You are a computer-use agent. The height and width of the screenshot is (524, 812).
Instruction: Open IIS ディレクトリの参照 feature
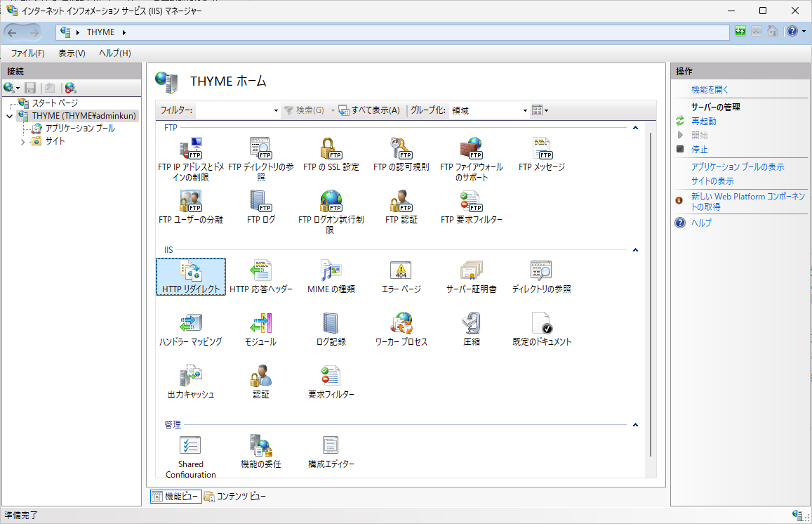pyautogui.click(x=542, y=277)
